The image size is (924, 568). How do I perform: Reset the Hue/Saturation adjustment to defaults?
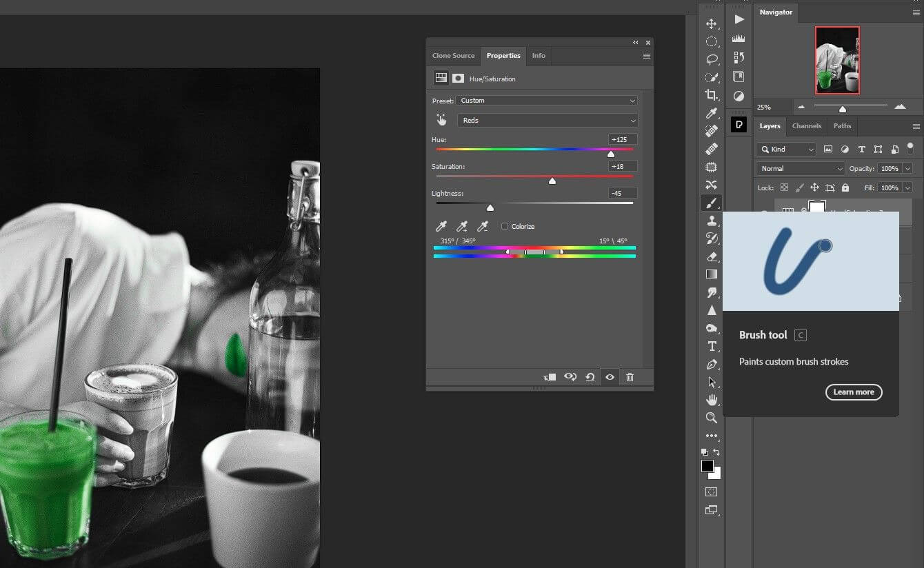coord(590,377)
